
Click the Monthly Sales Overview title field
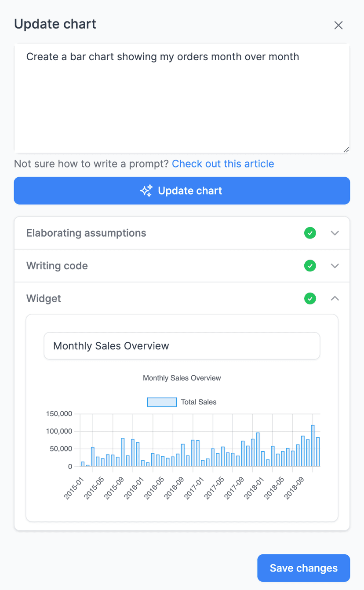(182, 346)
